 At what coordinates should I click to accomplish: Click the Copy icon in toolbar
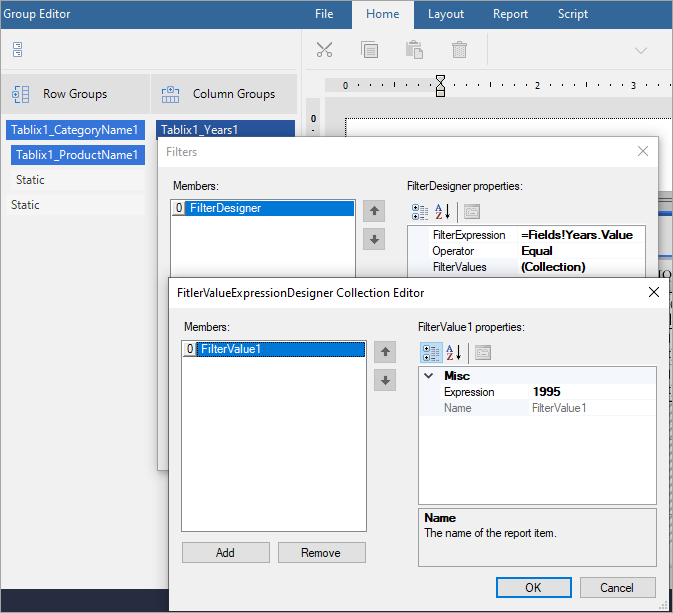370,50
